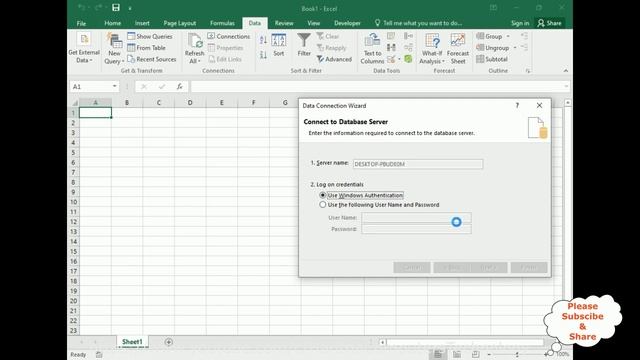640x360 pixels.
Task: Select row 5 header
Action: 73,153
